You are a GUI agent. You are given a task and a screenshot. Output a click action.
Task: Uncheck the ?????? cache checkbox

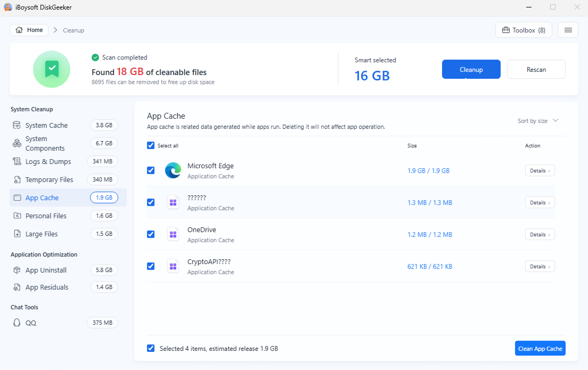[x=151, y=202]
